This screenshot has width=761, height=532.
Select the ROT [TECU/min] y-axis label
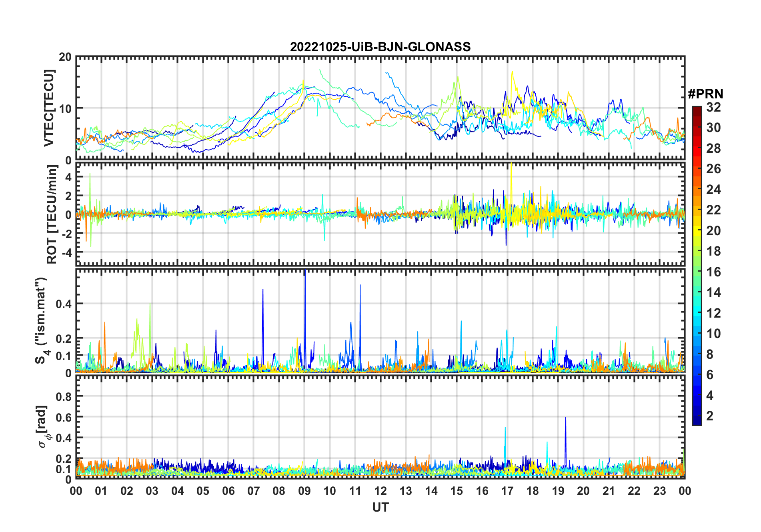[x=52, y=214]
